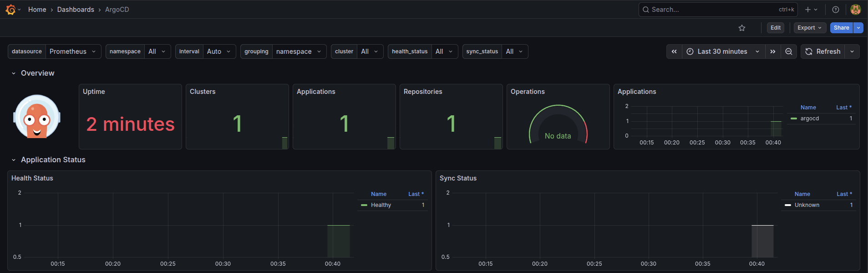Click the Health Status panel title
The image size is (868, 273).
point(32,178)
